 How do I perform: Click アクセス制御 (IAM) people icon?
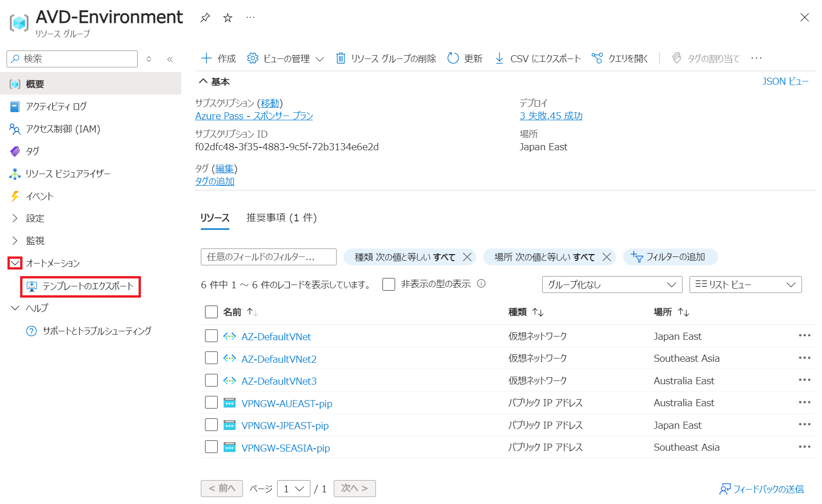coord(15,129)
